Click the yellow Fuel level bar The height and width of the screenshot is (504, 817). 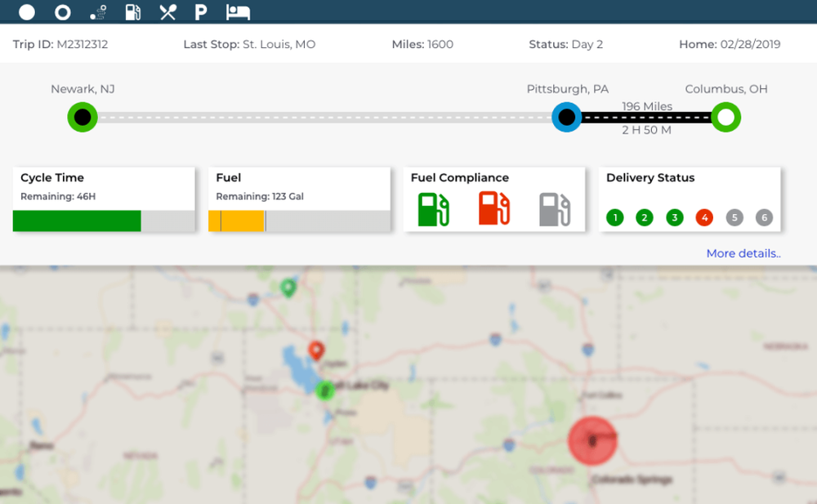pos(237,221)
